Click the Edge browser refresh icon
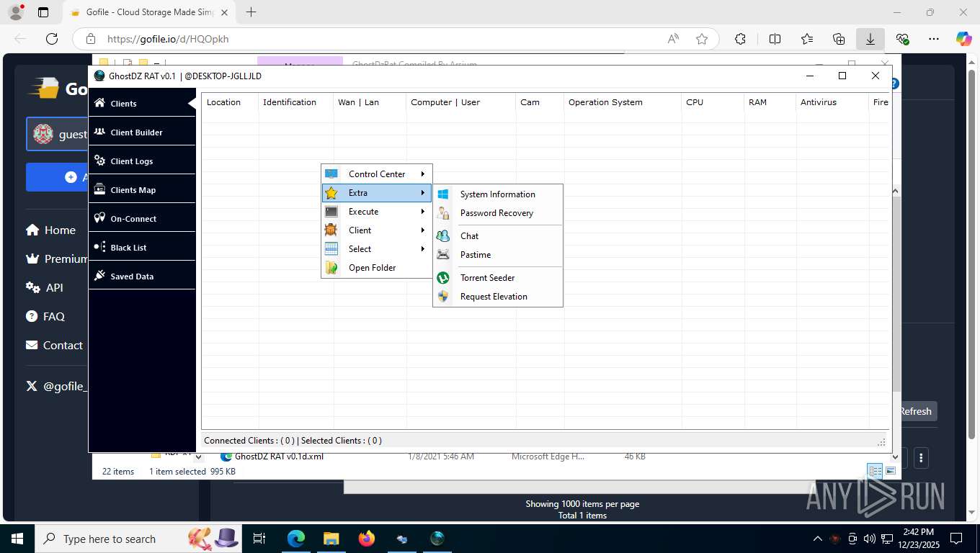The image size is (980, 553). click(51, 39)
